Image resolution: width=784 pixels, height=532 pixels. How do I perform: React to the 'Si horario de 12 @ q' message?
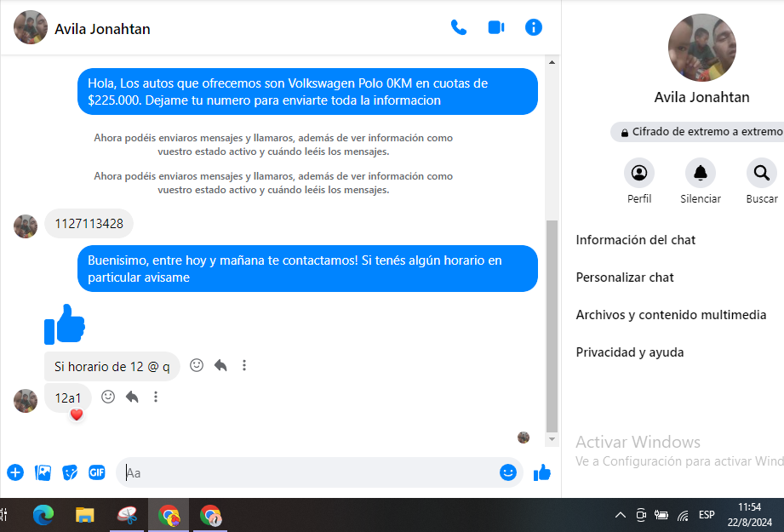197,365
